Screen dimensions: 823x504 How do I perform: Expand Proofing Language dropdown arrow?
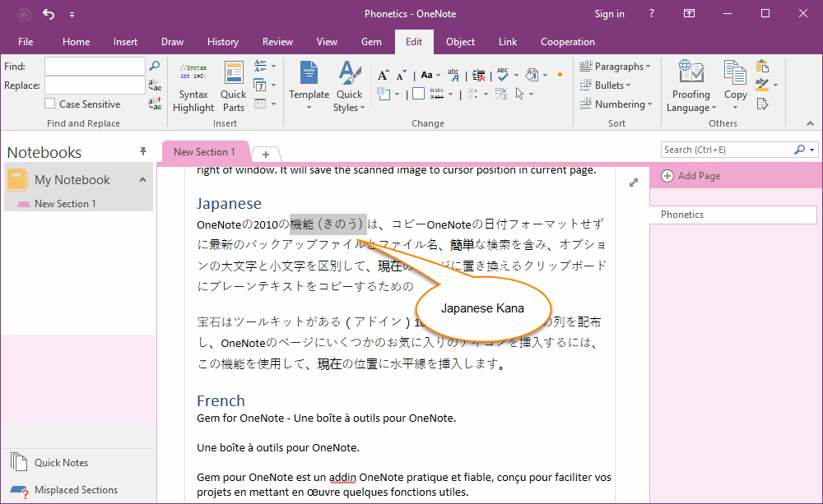click(x=714, y=109)
